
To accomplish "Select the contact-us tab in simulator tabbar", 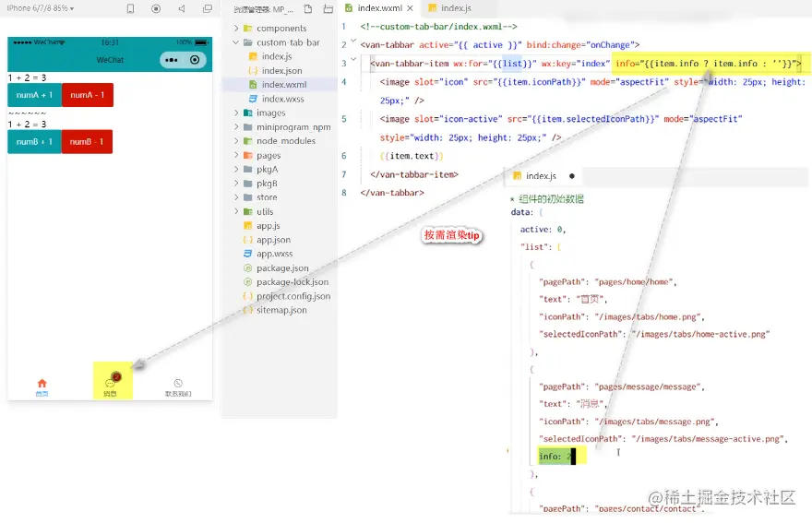I will (177, 386).
